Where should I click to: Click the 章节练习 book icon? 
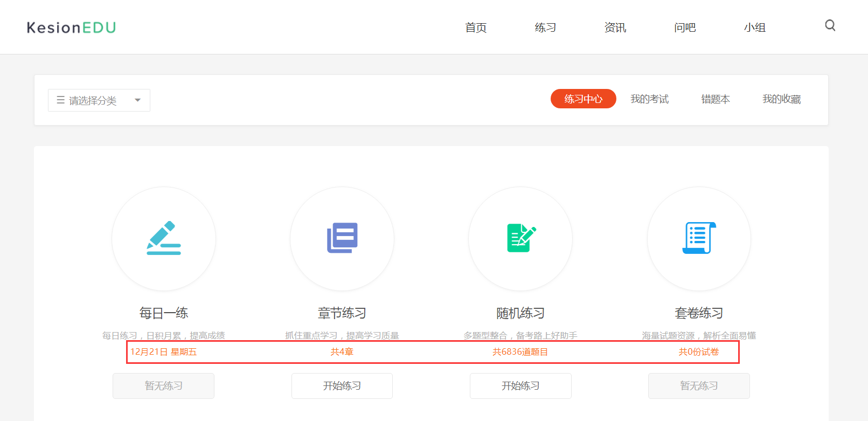tap(342, 238)
